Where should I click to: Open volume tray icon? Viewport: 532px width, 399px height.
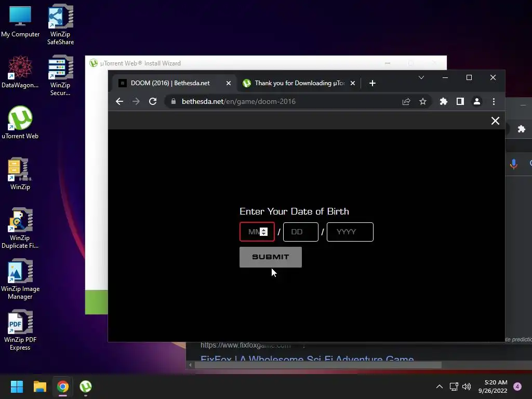(x=467, y=387)
